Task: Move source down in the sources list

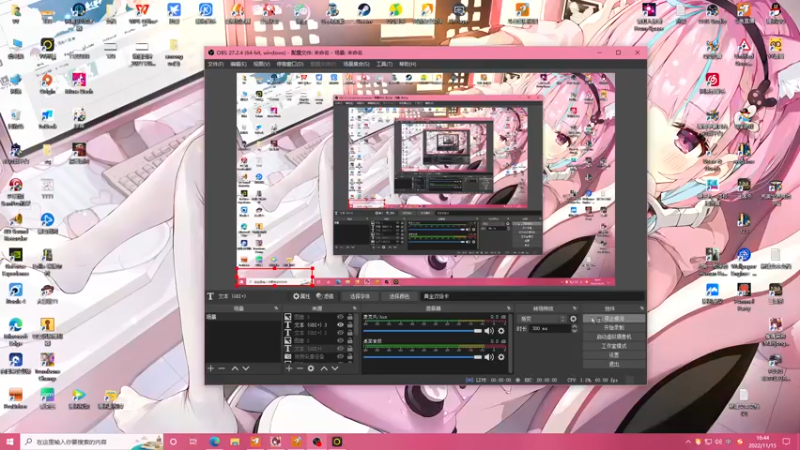Action: (335, 368)
